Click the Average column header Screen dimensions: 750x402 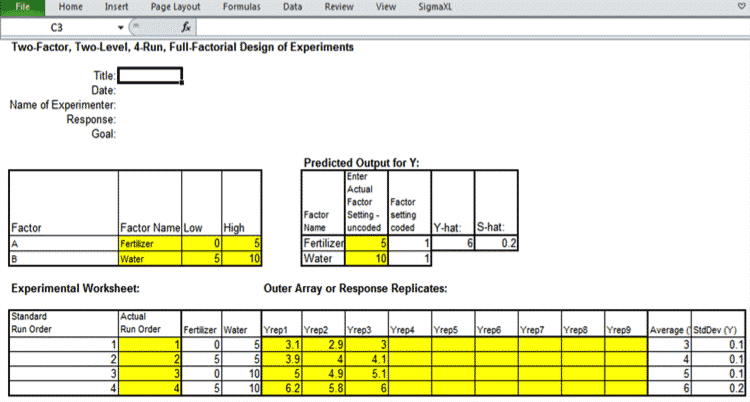pyautogui.click(x=669, y=323)
